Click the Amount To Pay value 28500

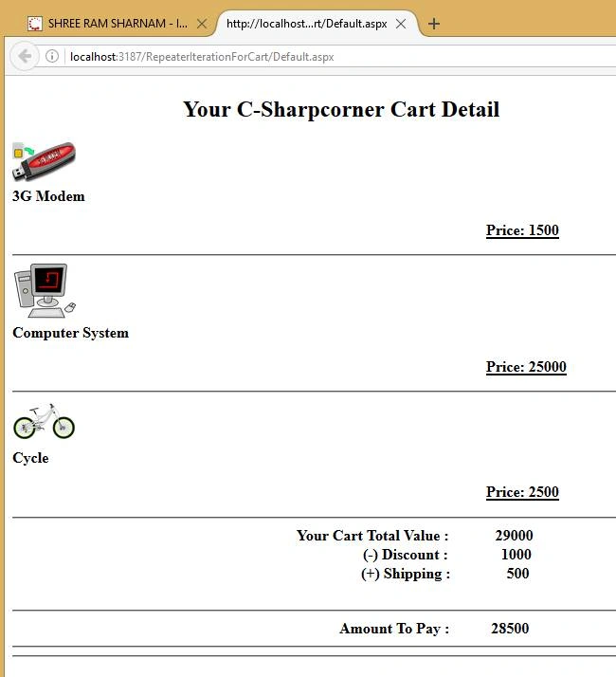pos(510,629)
